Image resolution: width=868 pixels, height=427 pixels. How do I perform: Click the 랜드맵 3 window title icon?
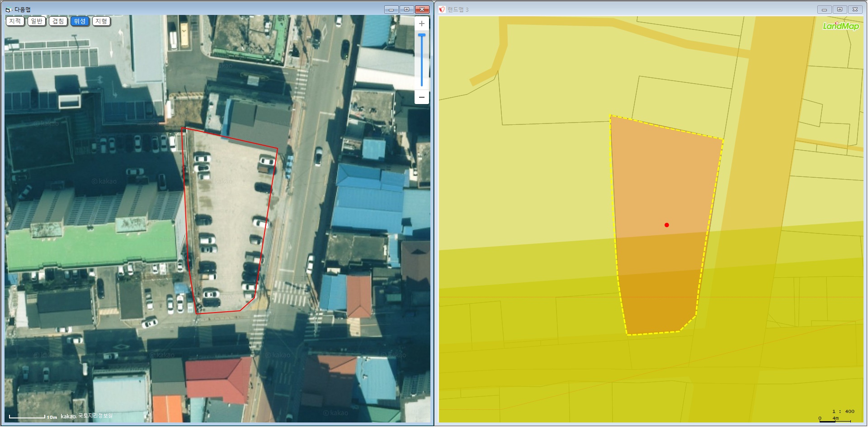pos(442,9)
